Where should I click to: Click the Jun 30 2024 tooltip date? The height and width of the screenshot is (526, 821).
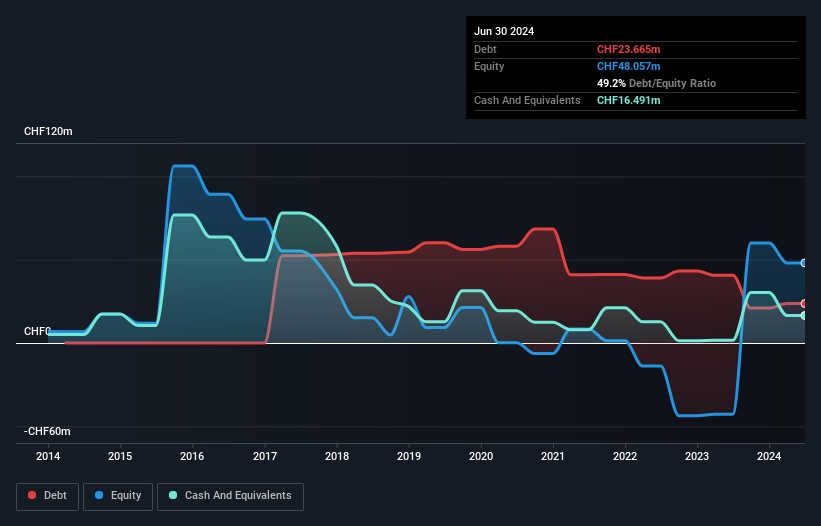point(504,31)
